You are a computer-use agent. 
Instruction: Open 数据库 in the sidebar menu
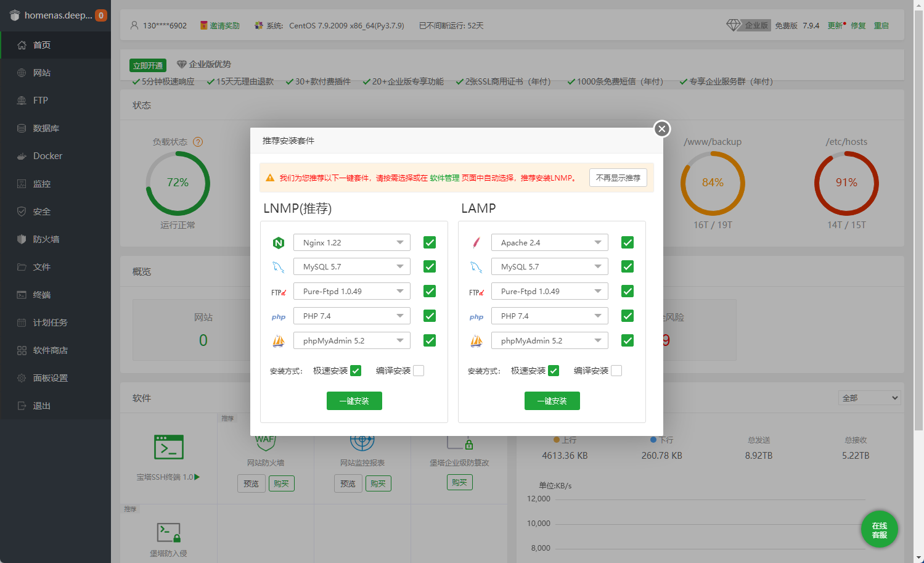tap(55, 128)
